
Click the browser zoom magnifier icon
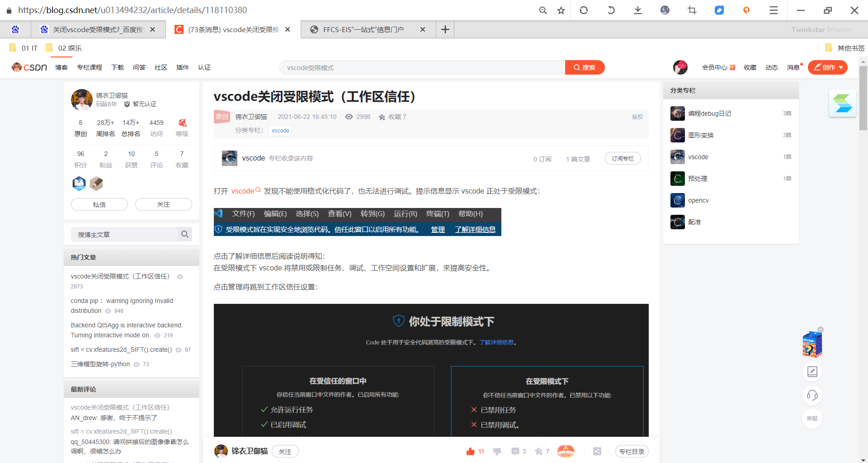(x=543, y=10)
